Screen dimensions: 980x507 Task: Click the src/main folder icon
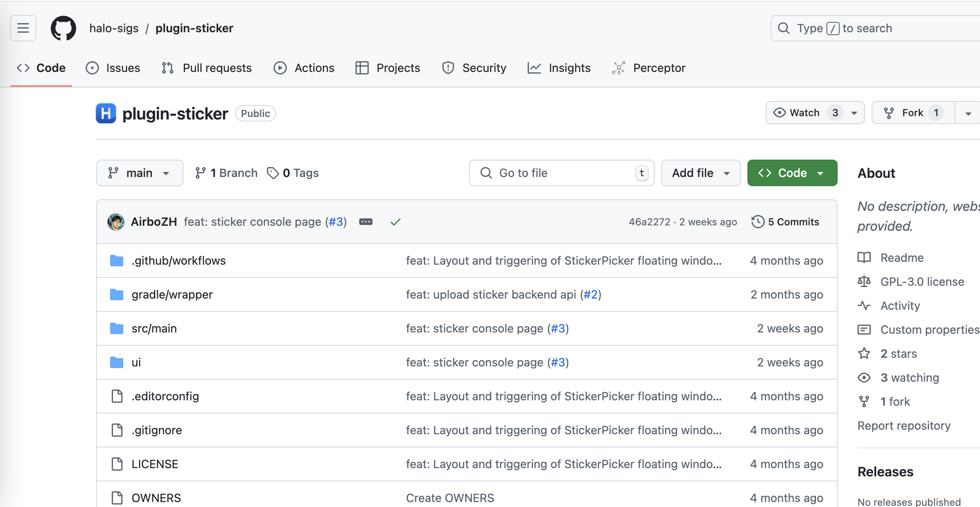117,328
